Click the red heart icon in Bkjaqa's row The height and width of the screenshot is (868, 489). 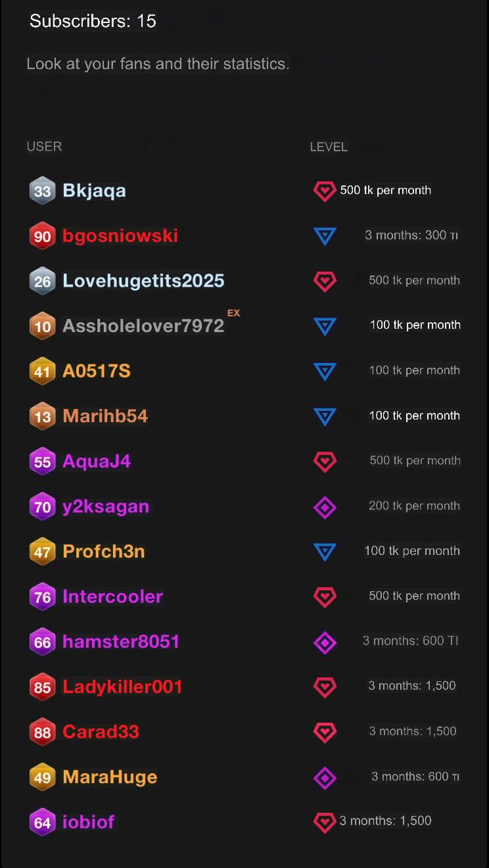pos(325,191)
